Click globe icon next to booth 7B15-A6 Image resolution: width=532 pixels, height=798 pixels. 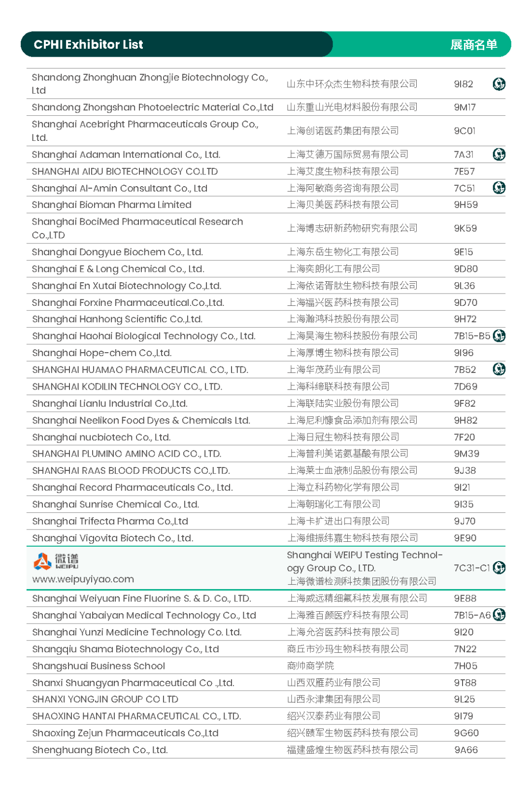[499, 615]
